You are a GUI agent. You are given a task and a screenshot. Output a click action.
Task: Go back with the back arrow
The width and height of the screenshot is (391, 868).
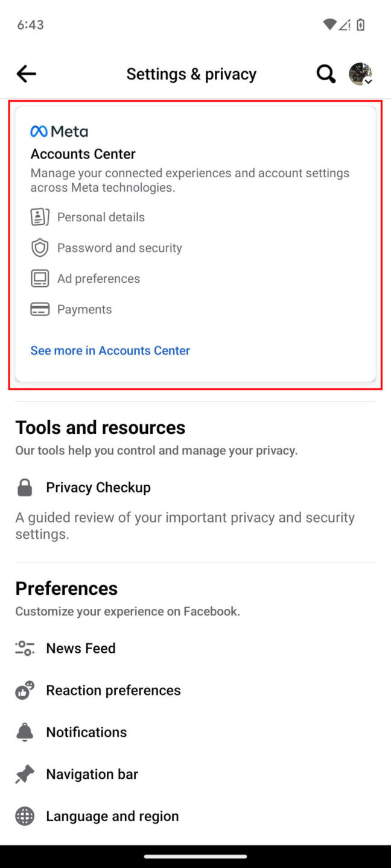click(x=26, y=74)
